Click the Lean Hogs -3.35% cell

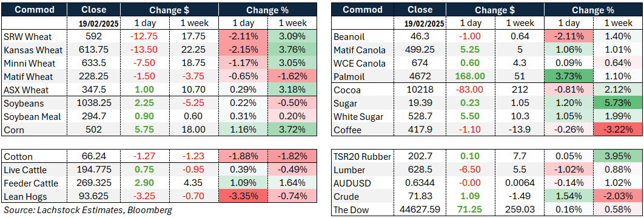click(x=244, y=196)
